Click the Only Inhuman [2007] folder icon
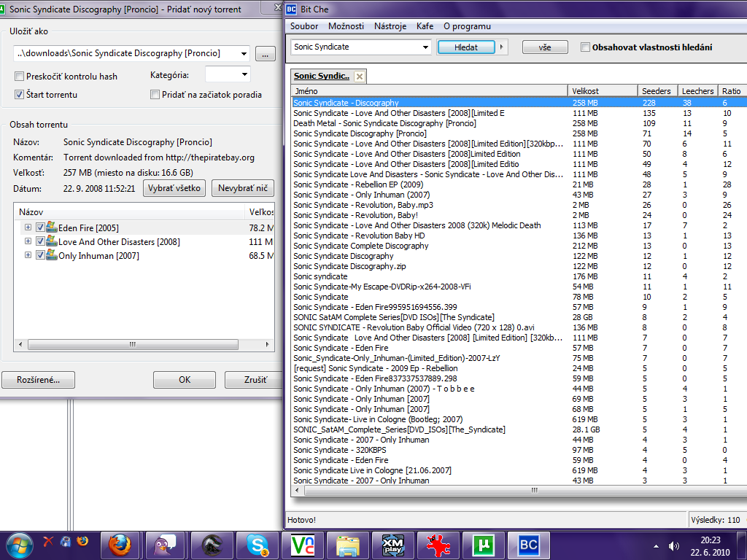The image size is (747, 560). coord(52,254)
